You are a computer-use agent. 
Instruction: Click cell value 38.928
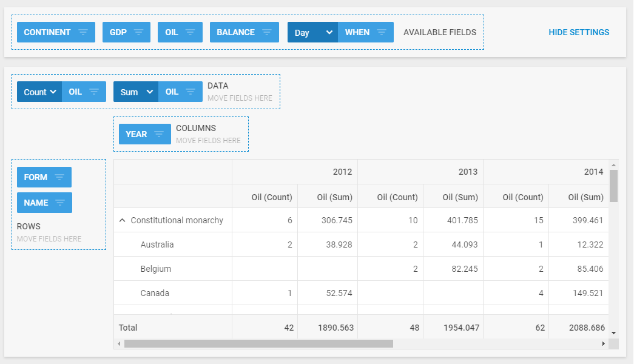[x=339, y=244]
